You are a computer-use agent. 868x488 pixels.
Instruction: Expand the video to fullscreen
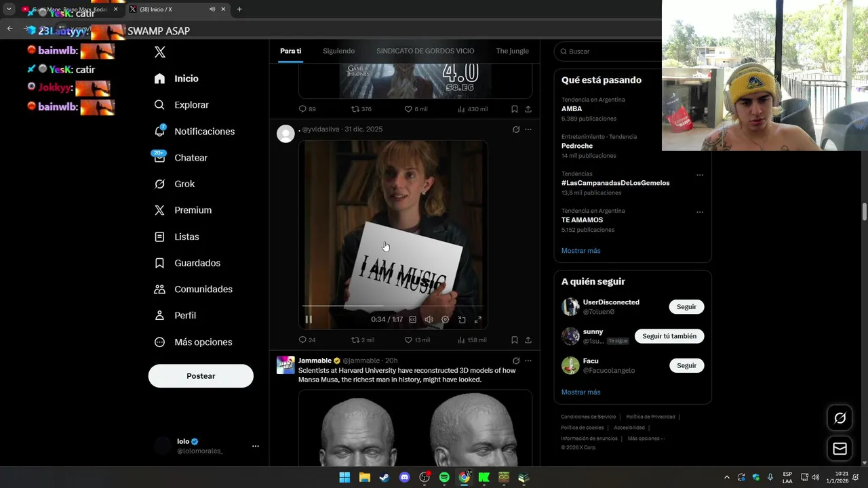tap(478, 319)
